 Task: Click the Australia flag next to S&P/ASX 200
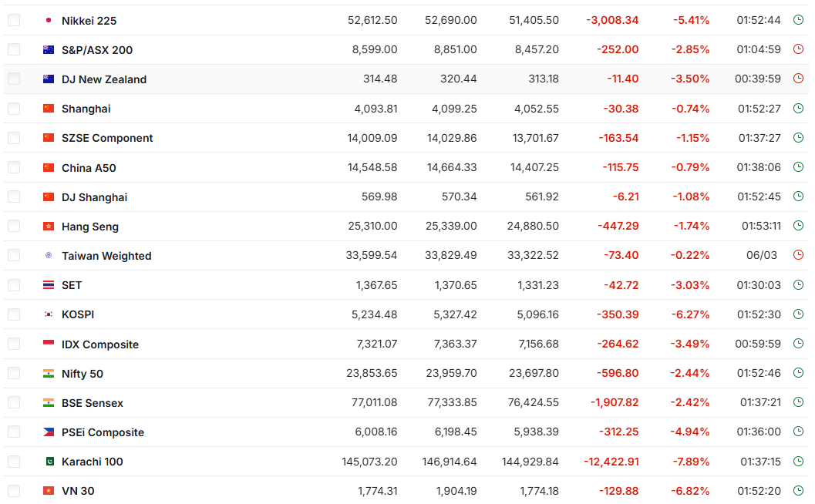49,50
